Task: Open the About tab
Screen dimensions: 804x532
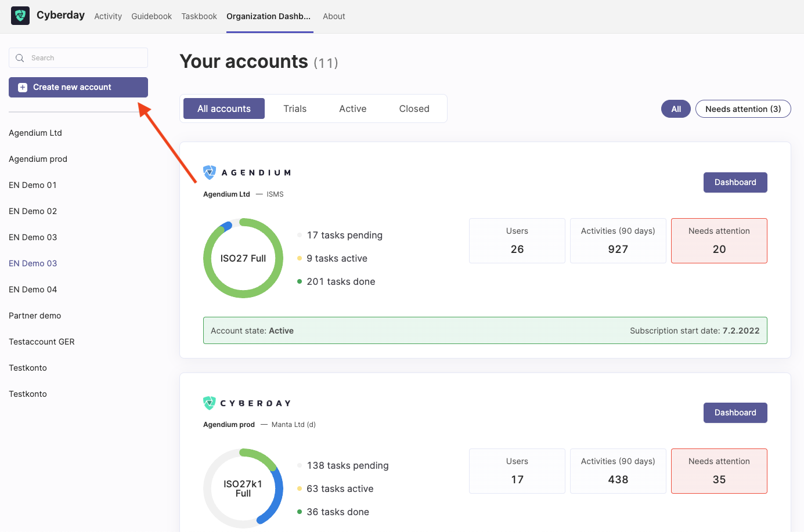Action: (334, 16)
